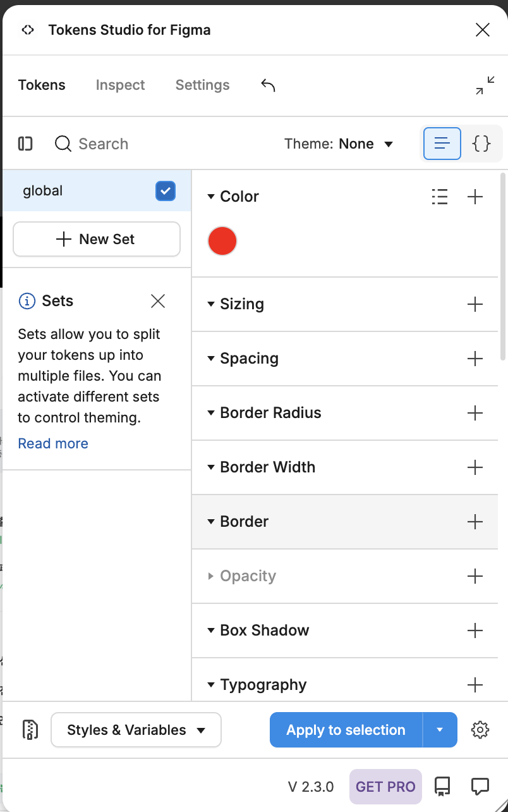Click the magnifier search icon
Image resolution: width=508 pixels, height=812 pixels.
(x=63, y=144)
